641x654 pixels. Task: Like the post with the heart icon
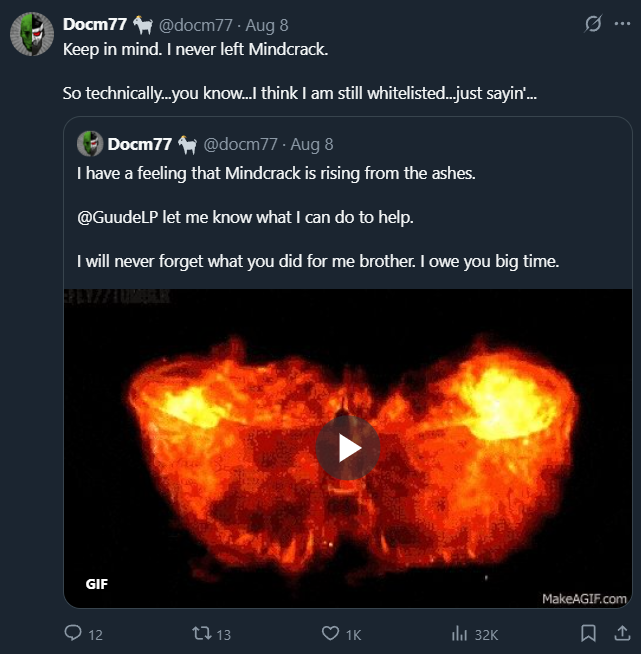pyautogui.click(x=330, y=633)
